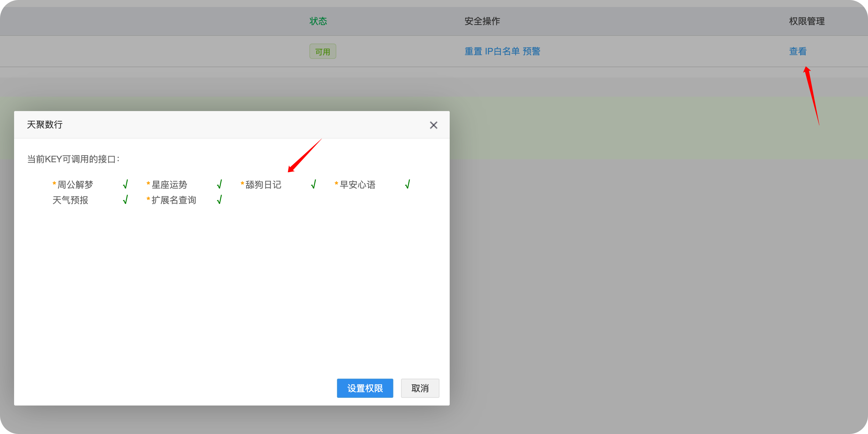This screenshot has height=434, width=868.
Task: Click the 预警 link
Action: (x=531, y=51)
